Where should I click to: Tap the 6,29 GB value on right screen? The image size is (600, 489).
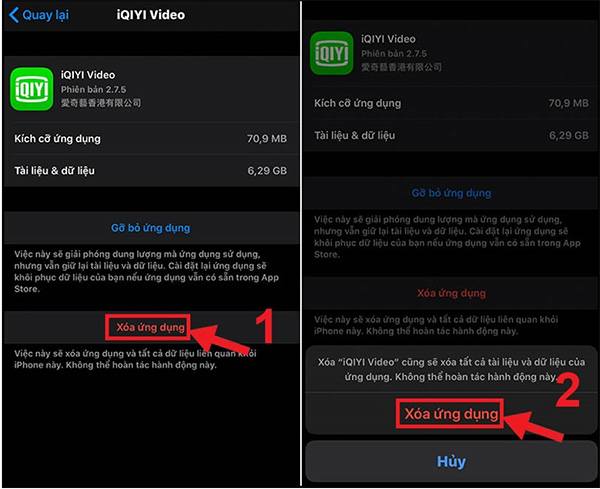tap(567, 135)
